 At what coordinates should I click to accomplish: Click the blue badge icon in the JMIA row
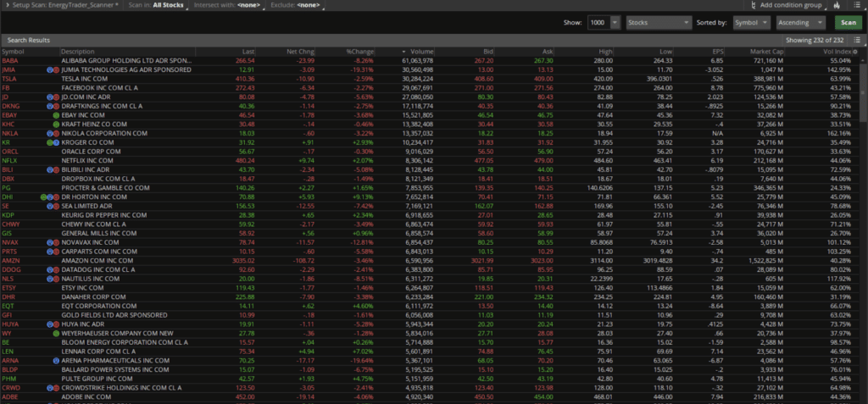tap(50, 69)
